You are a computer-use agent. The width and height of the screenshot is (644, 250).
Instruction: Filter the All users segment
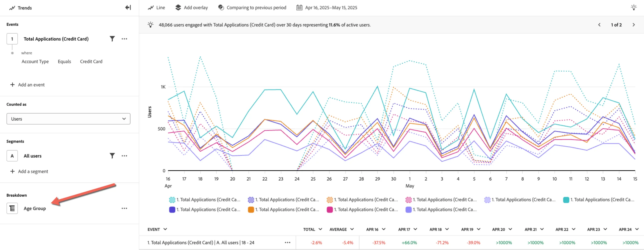pos(112,156)
